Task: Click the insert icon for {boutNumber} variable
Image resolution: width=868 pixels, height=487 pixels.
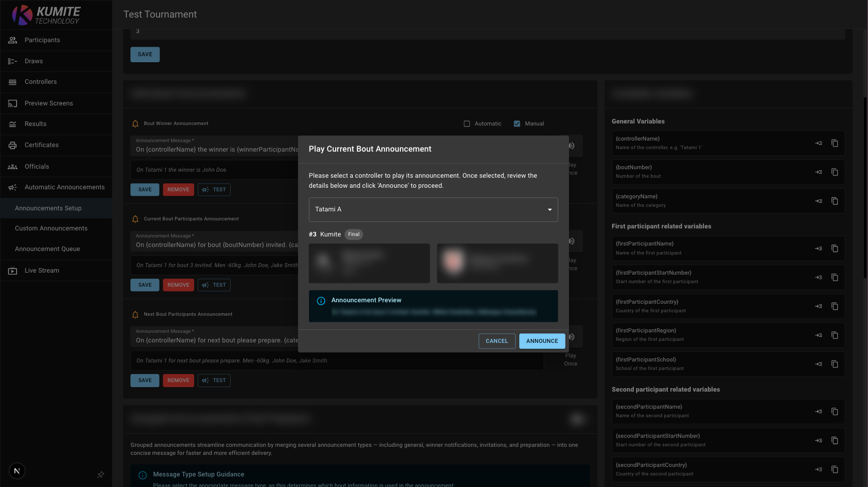Action: point(818,172)
